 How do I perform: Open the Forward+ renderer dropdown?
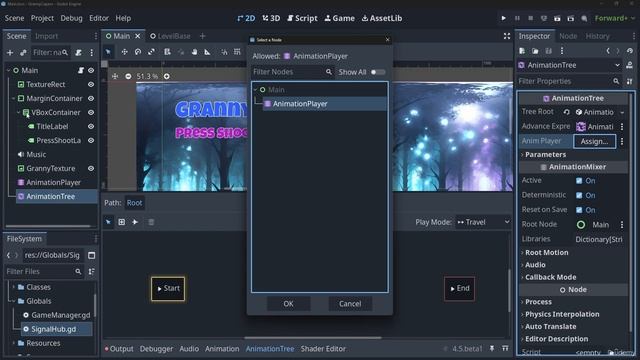coord(615,18)
